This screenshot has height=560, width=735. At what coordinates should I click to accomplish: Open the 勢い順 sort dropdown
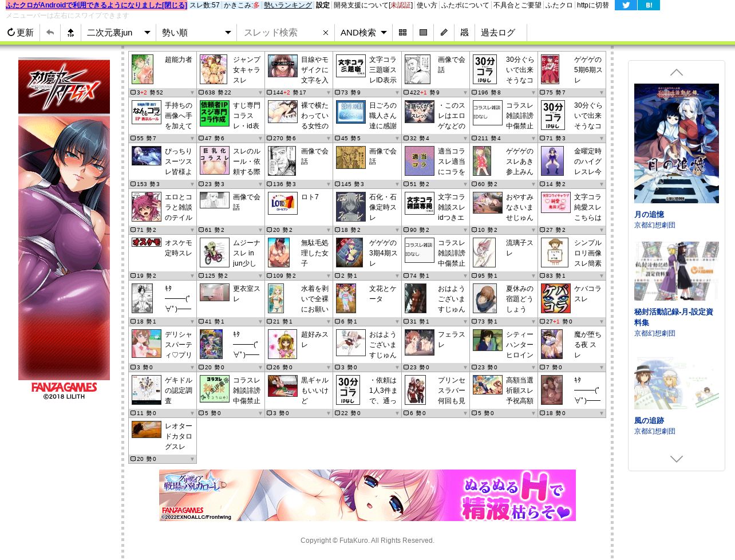point(196,33)
